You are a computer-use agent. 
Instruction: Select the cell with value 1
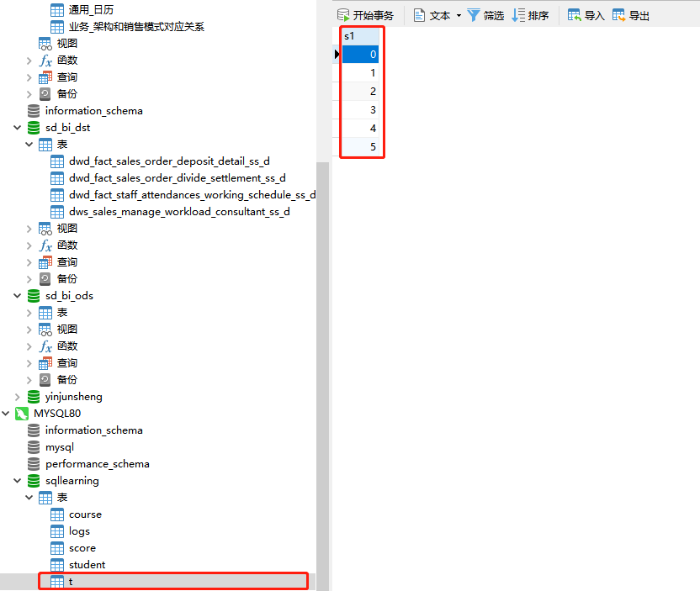[360, 73]
